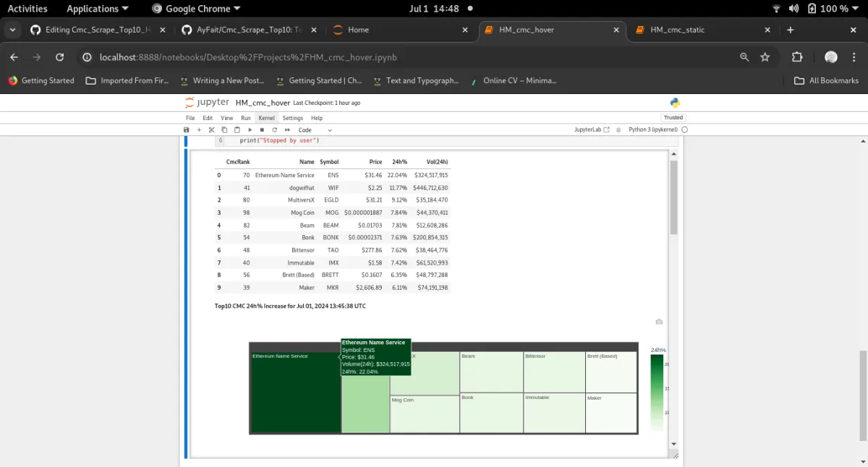Image resolution: width=868 pixels, height=467 pixels.
Task: Restart the kernel with the refresh icon
Action: click(274, 130)
